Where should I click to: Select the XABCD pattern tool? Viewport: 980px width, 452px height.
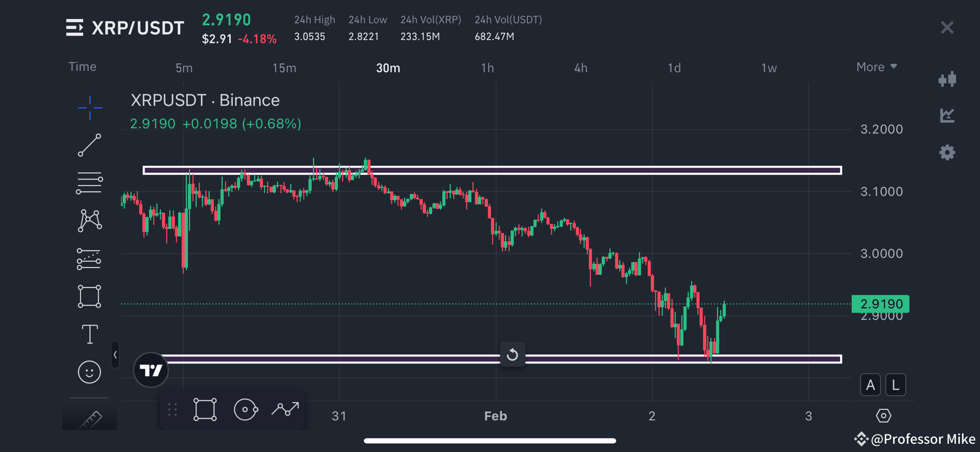pos(90,220)
